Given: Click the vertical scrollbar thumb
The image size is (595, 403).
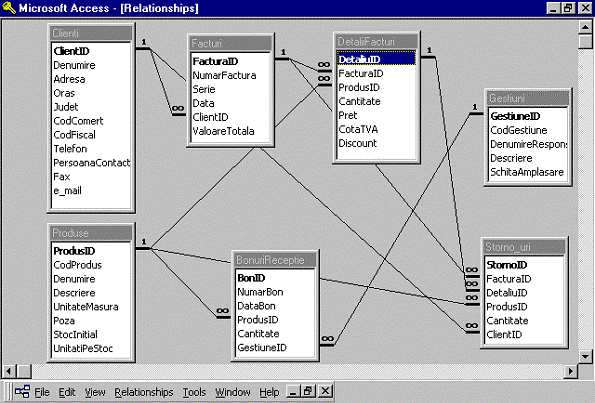Looking at the screenshot, I should 585,41.
